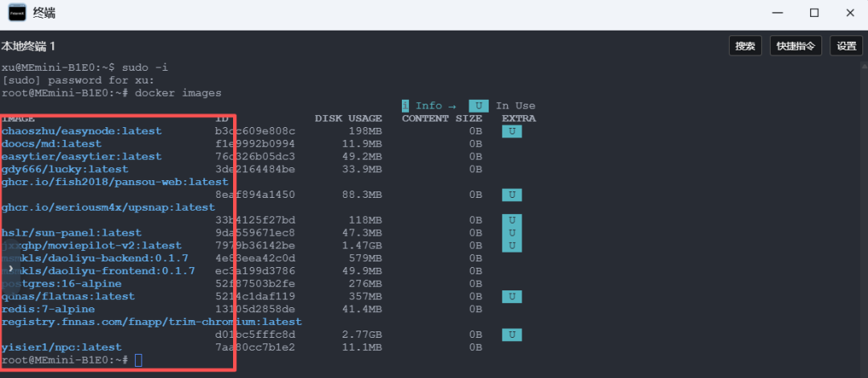Click the EXTRA column header
Viewport: 868px width, 378px height.
(518, 118)
